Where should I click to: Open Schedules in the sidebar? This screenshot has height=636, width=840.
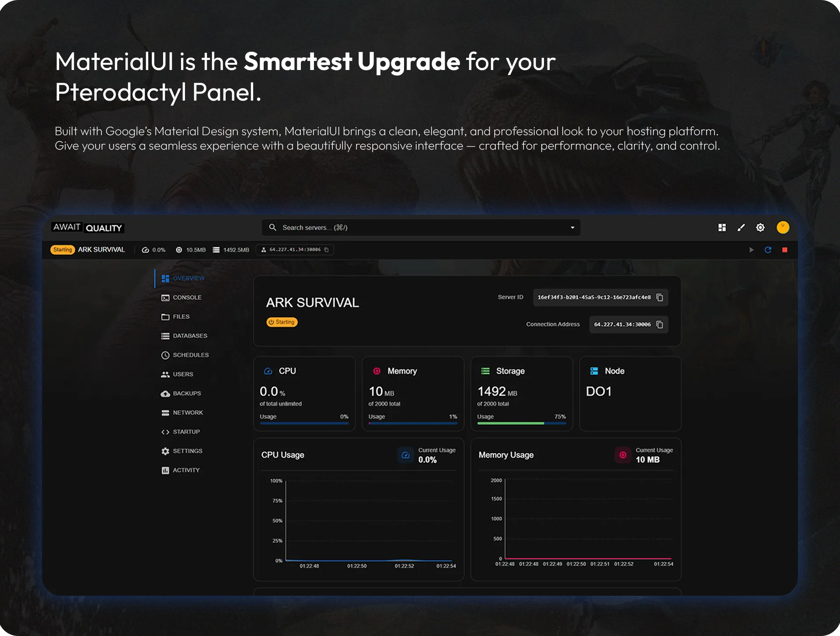click(x=185, y=355)
